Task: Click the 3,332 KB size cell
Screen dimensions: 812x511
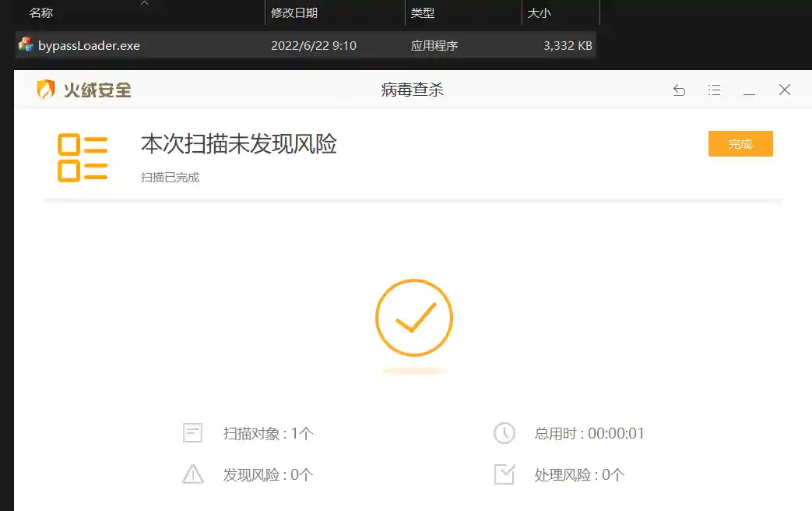Action: (568, 46)
